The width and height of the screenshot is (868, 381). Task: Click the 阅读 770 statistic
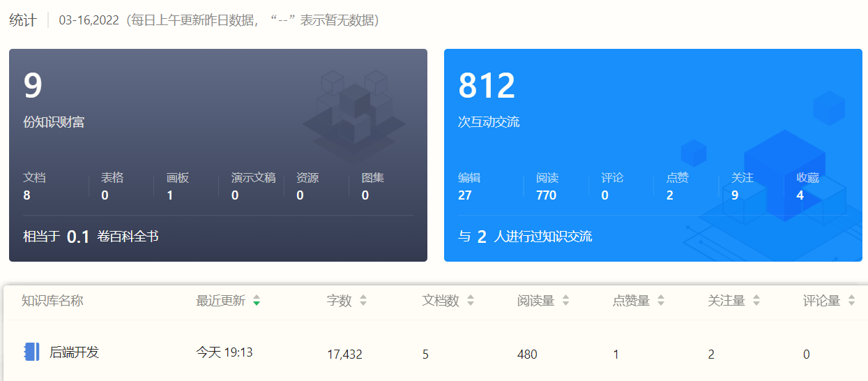[x=546, y=195]
